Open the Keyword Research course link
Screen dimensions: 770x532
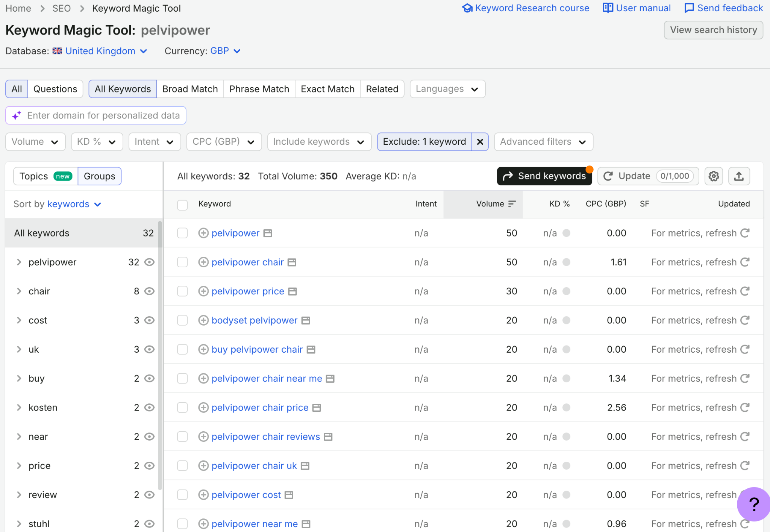[x=526, y=8]
